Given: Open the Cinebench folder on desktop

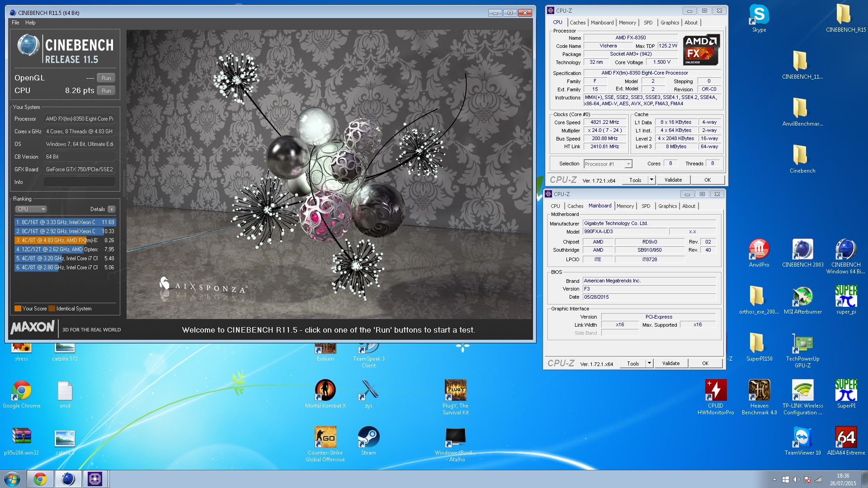Looking at the screenshot, I should (802, 159).
